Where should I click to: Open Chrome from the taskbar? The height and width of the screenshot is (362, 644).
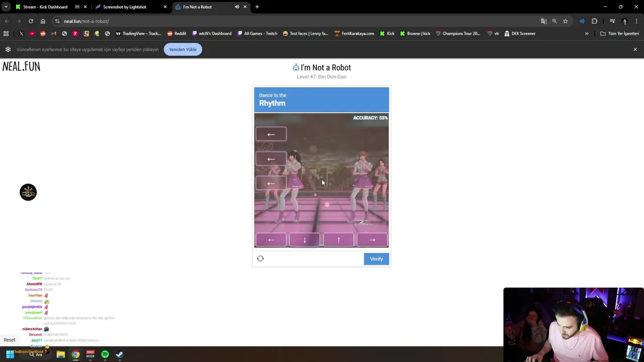[75, 354]
